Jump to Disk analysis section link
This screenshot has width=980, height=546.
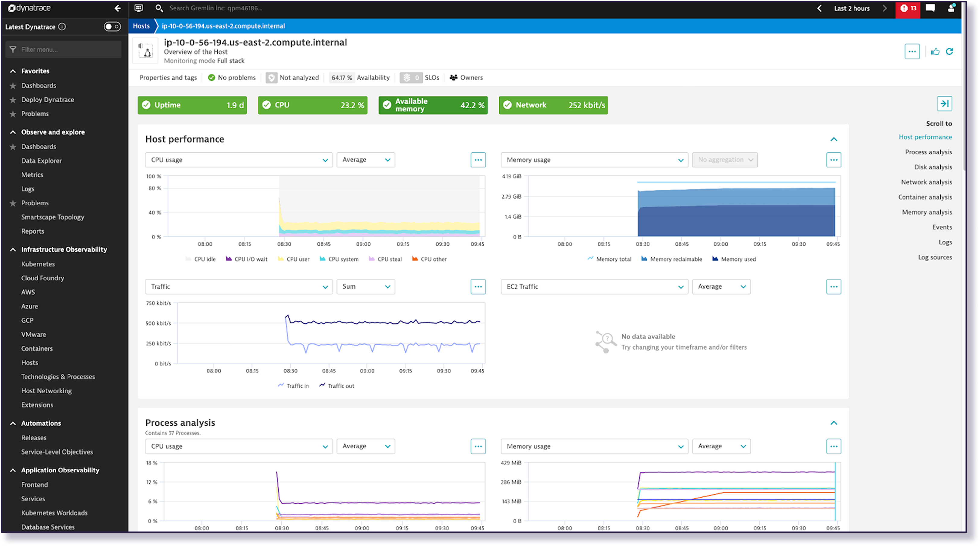click(933, 167)
